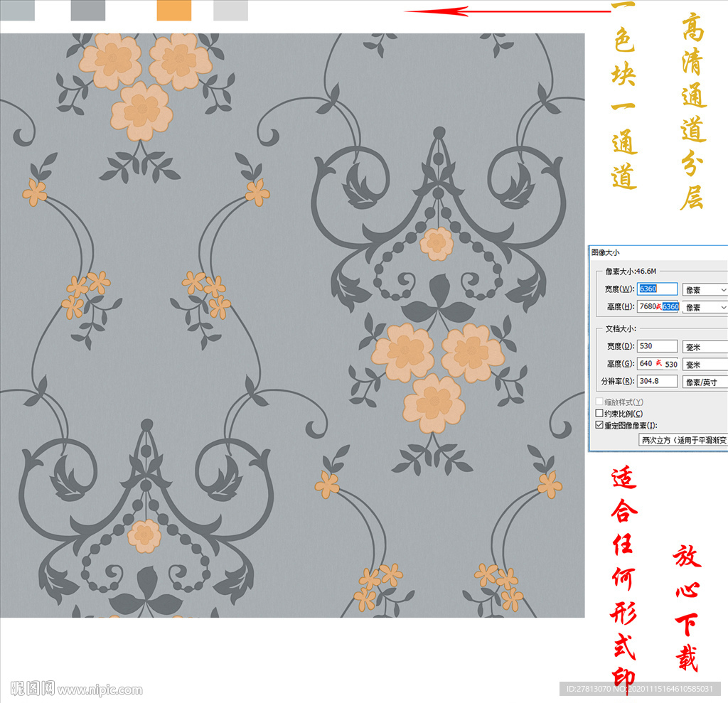The width and height of the screenshot is (728, 703).
Task: Open the pixel height unit dropdown 像素
Action: click(705, 307)
